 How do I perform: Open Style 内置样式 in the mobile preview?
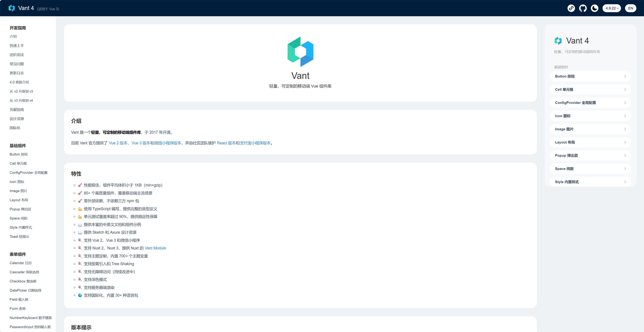pyautogui.click(x=590, y=182)
